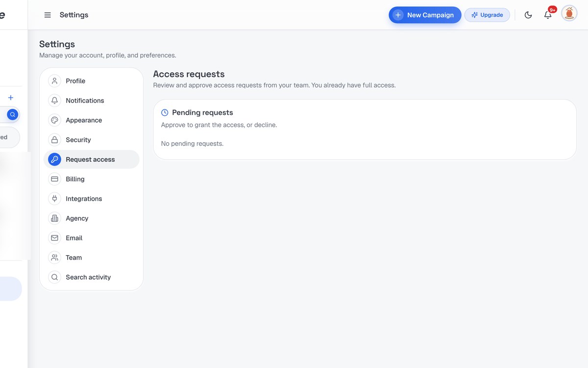Open the Profile settings label

[75, 81]
